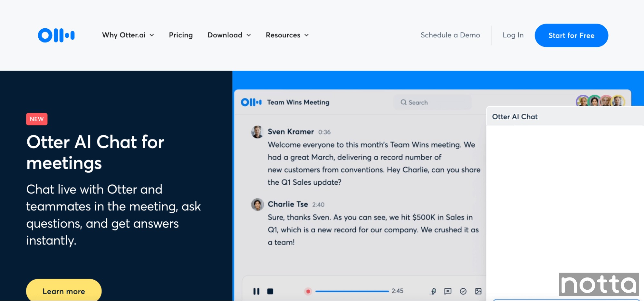
Task: Expand the Download dropdown menu
Action: click(x=229, y=35)
